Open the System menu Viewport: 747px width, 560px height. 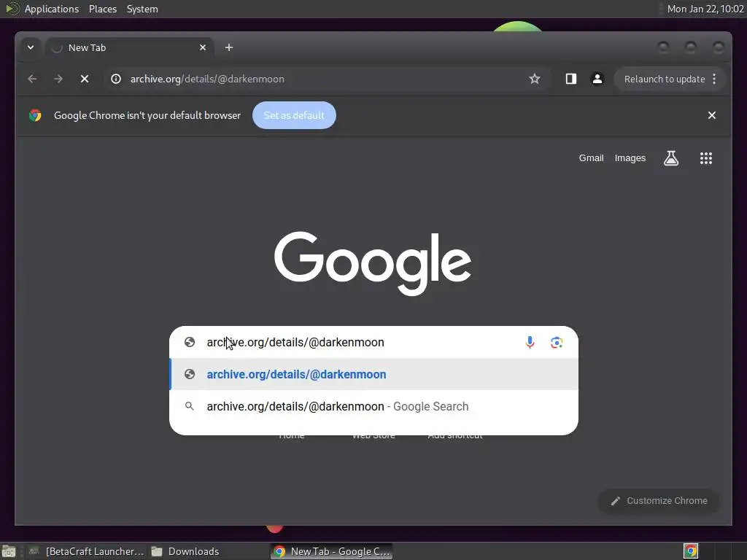coord(142,9)
